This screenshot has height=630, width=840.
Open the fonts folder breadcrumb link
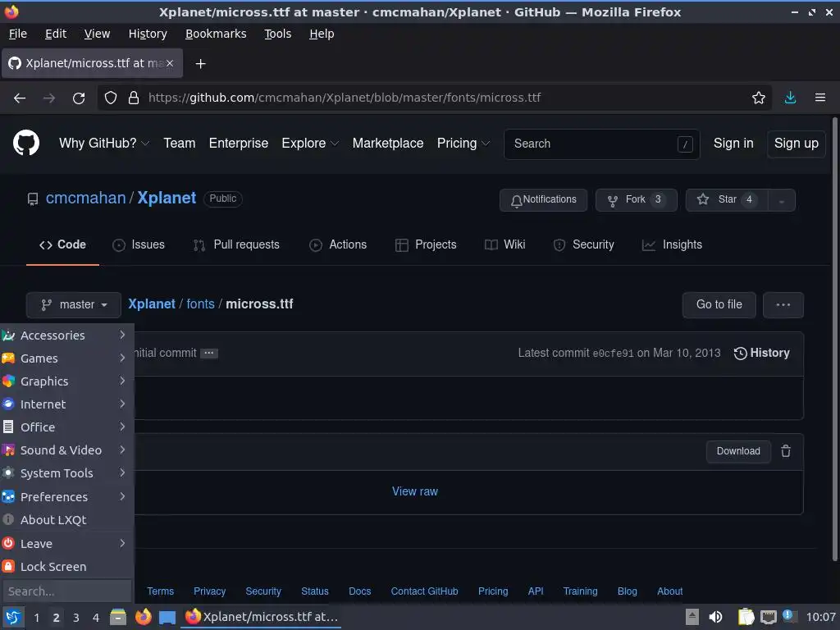tap(200, 304)
